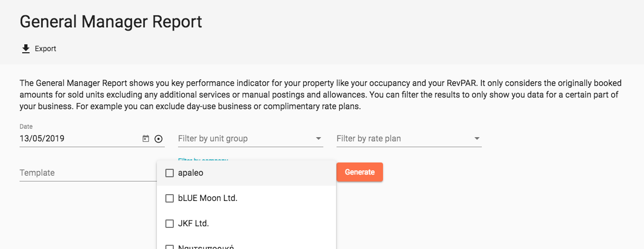Click the Export text button

[45, 49]
